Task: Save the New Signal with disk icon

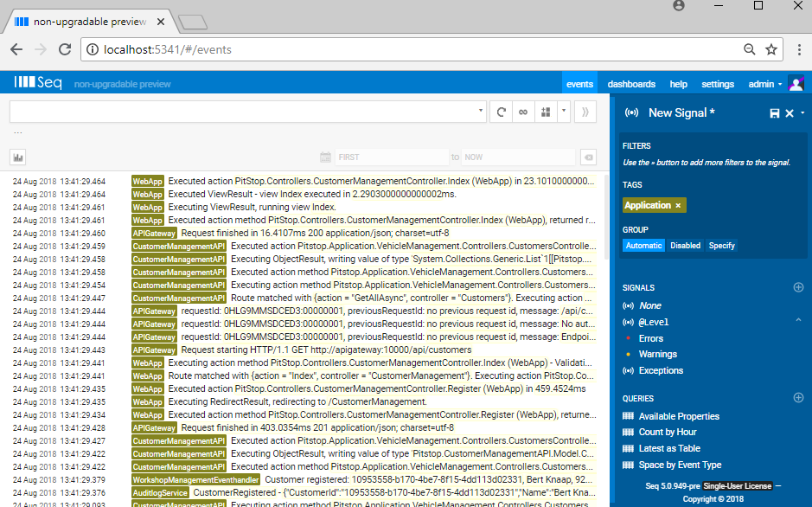Action: (775, 113)
